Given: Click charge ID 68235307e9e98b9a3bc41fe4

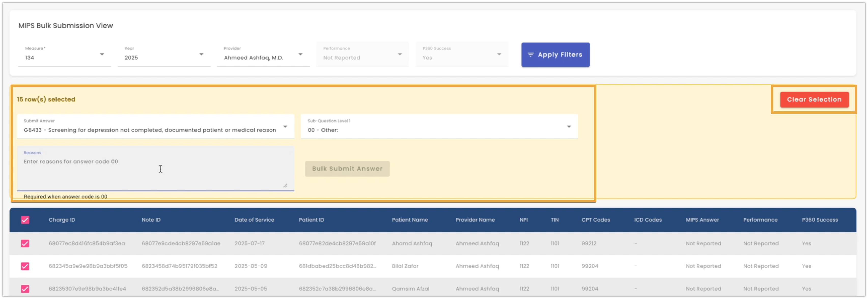Looking at the screenshot, I should (x=87, y=289).
